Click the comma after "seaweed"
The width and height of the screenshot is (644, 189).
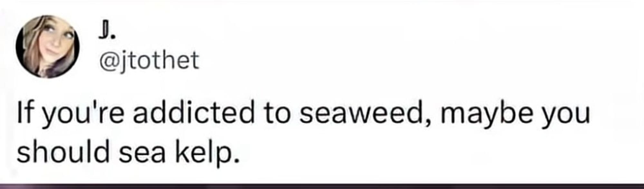coord(427,122)
